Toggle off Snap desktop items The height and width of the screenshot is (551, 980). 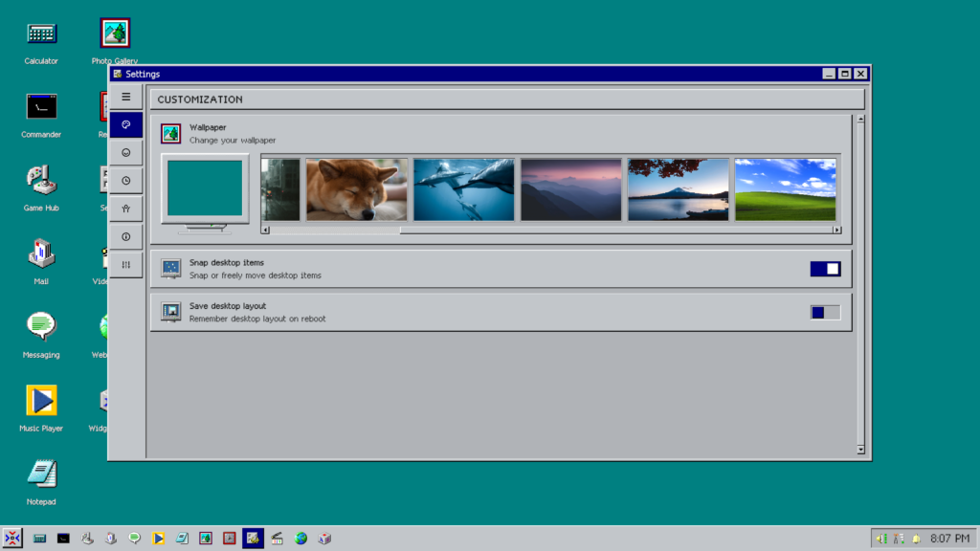click(x=824, y=268)
